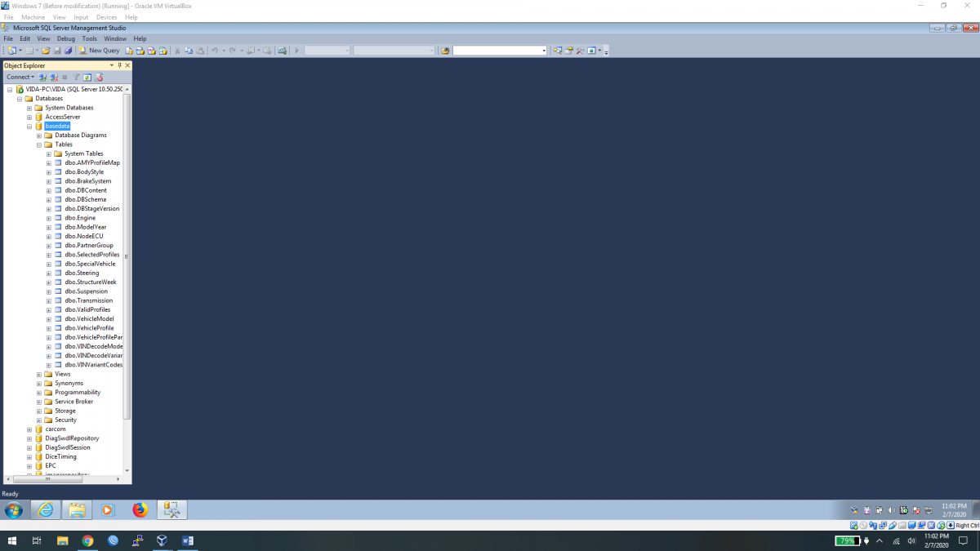Open Microsoft Word from the taskbar

pyautogui.click(x=189, y=540)
